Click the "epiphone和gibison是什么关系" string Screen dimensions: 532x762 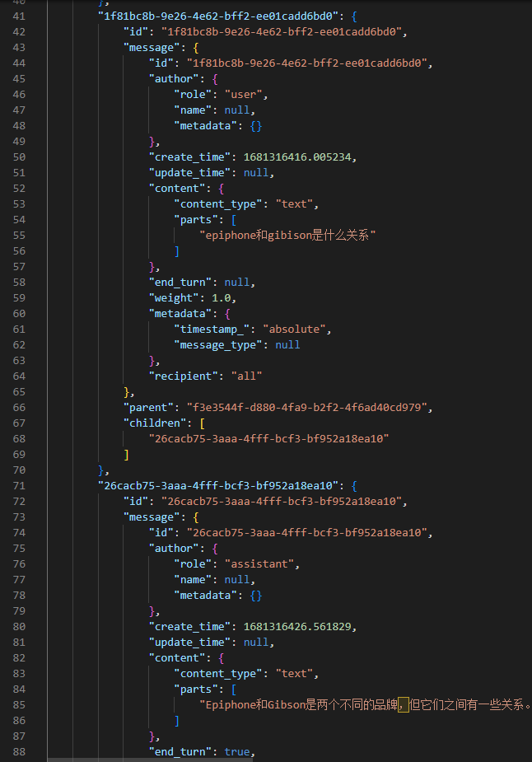coord(287,236)
